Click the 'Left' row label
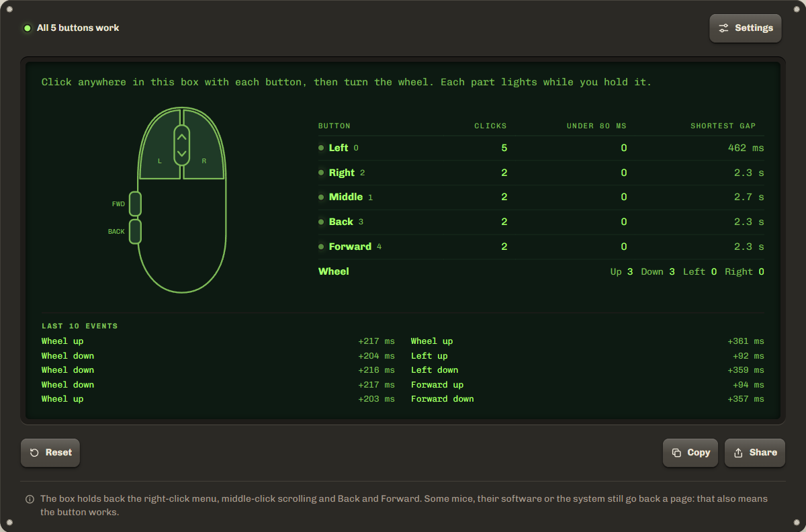This screenshot has height=532, width=806. pos(339,148)
